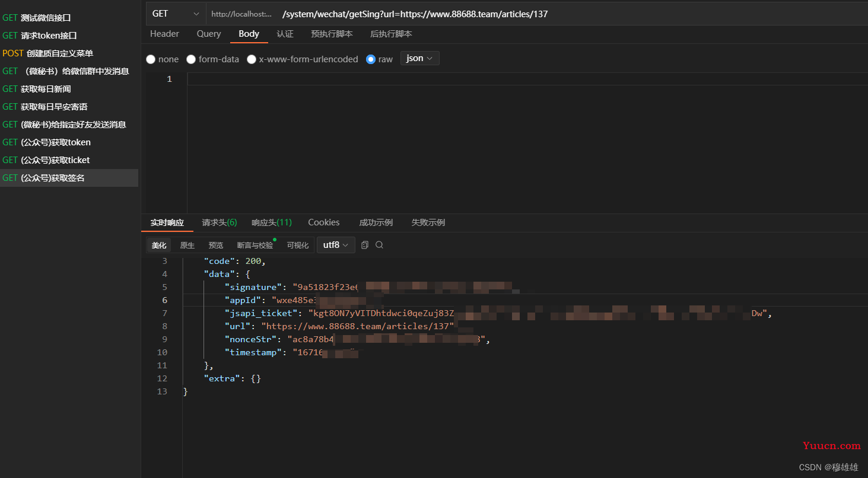
Task: Open the 获取每日早安寄语 request
Action: pyautogui.click(x=69, y=107)
